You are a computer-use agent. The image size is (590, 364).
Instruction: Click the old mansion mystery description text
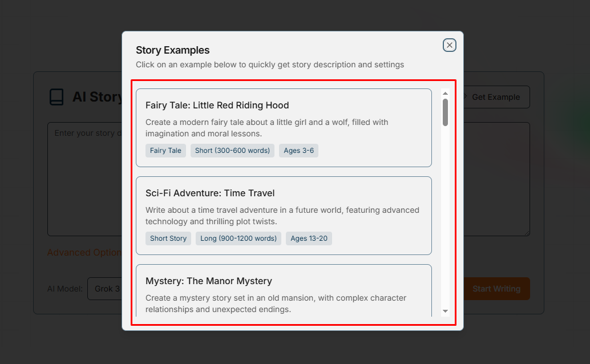(276, 304)
